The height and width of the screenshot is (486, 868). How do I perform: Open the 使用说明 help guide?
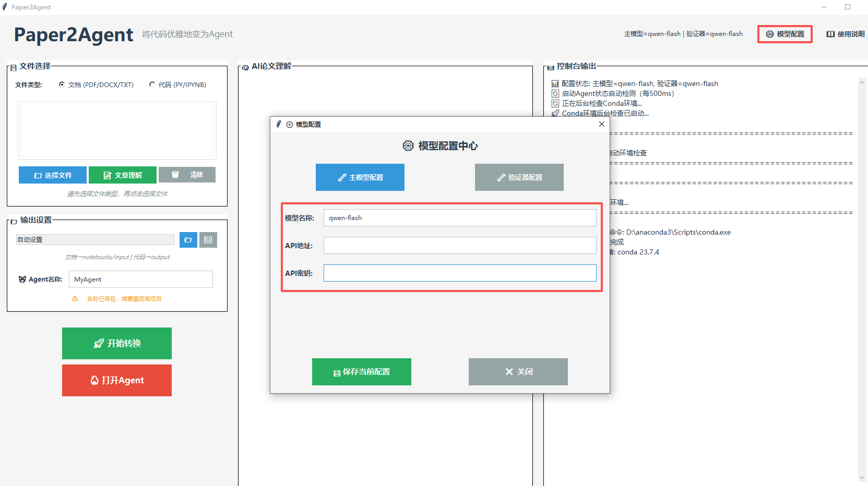[x=845, y=34]
